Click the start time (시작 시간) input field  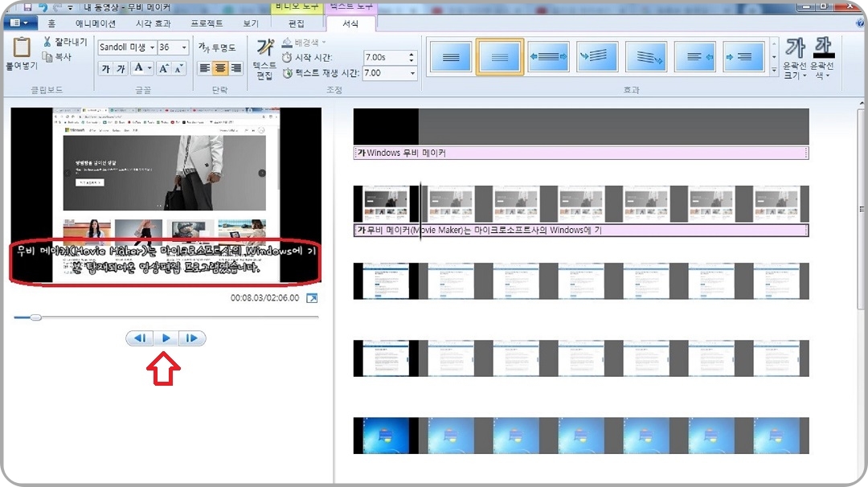pos(385,57)
